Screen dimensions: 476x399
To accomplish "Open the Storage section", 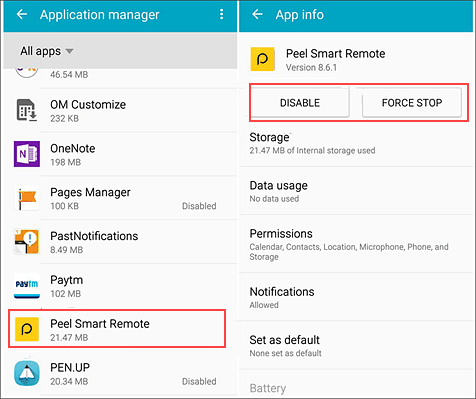I will point(356,143).
